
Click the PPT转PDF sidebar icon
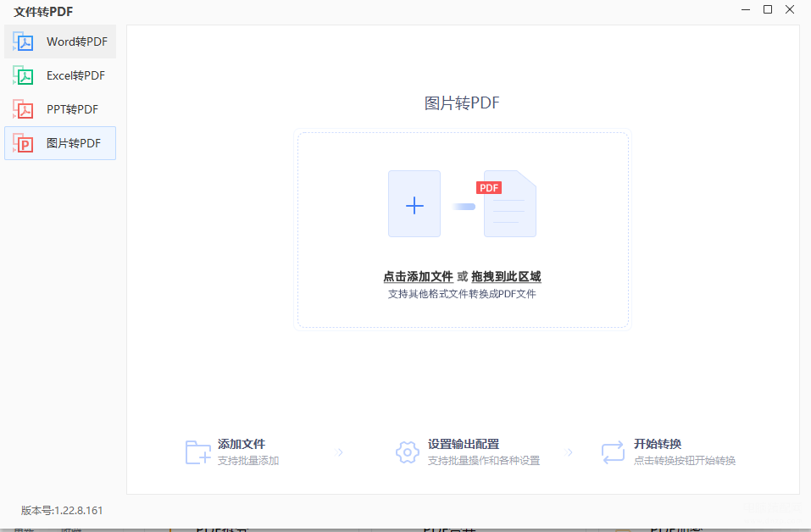tap(24, 109)
